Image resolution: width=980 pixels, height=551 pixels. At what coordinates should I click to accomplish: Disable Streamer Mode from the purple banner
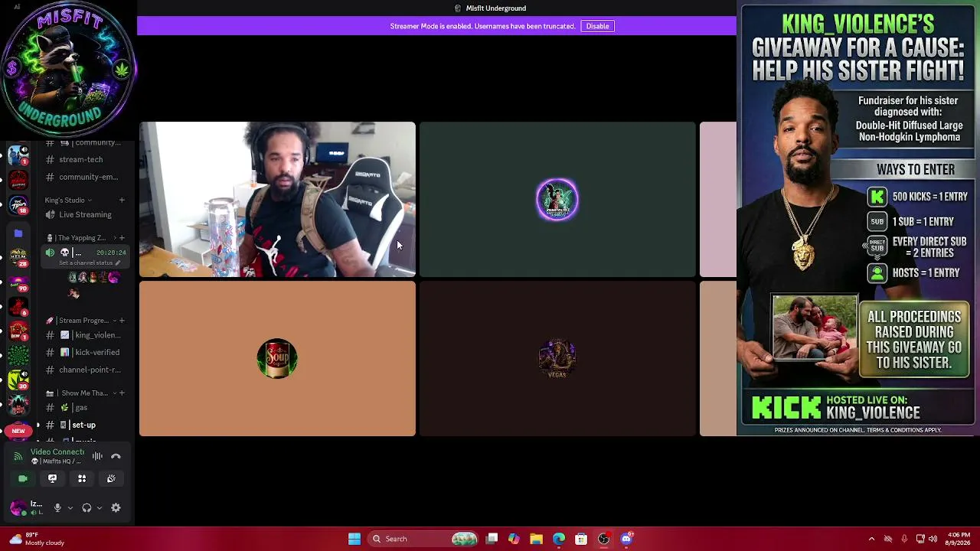[597, 26]
